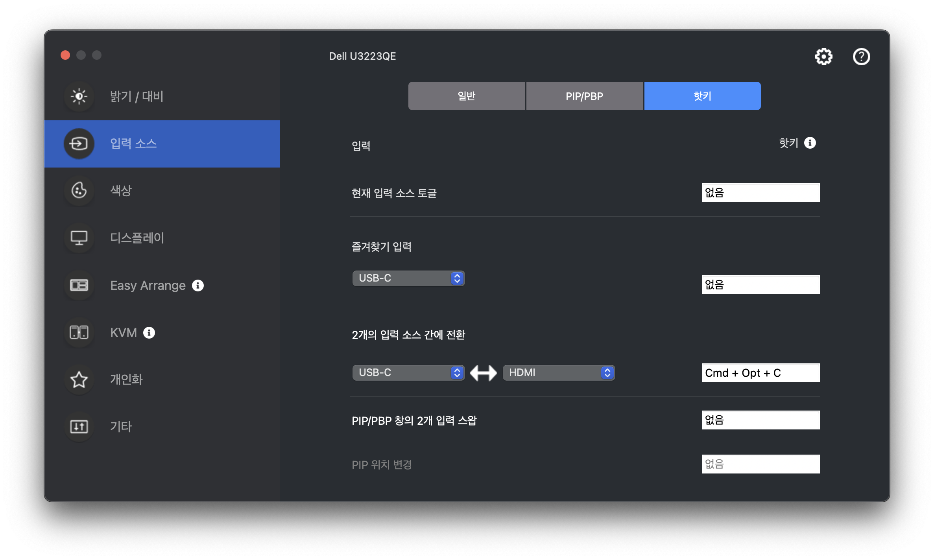Image resolution: width=934 pixels, height=560 pixels.
Task: Select the 밝기 / 대비 brightness icon
Action: 79,96
